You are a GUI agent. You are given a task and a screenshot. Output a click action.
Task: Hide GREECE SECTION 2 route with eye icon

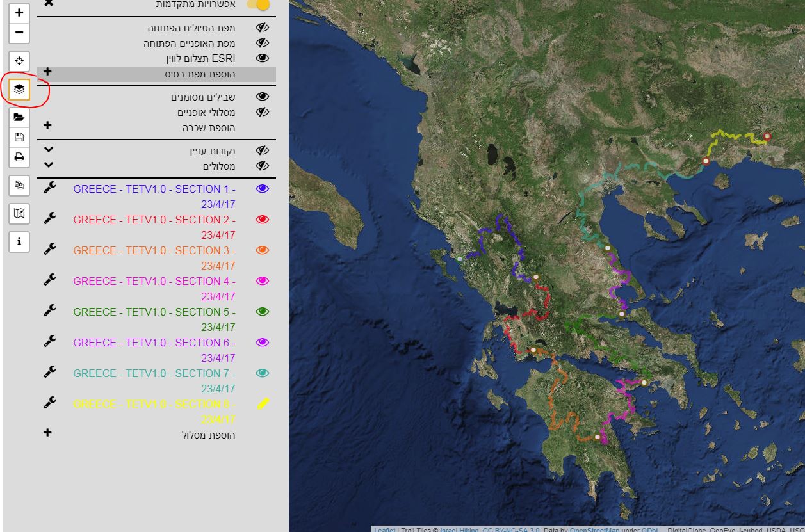(x=262, y=220)
